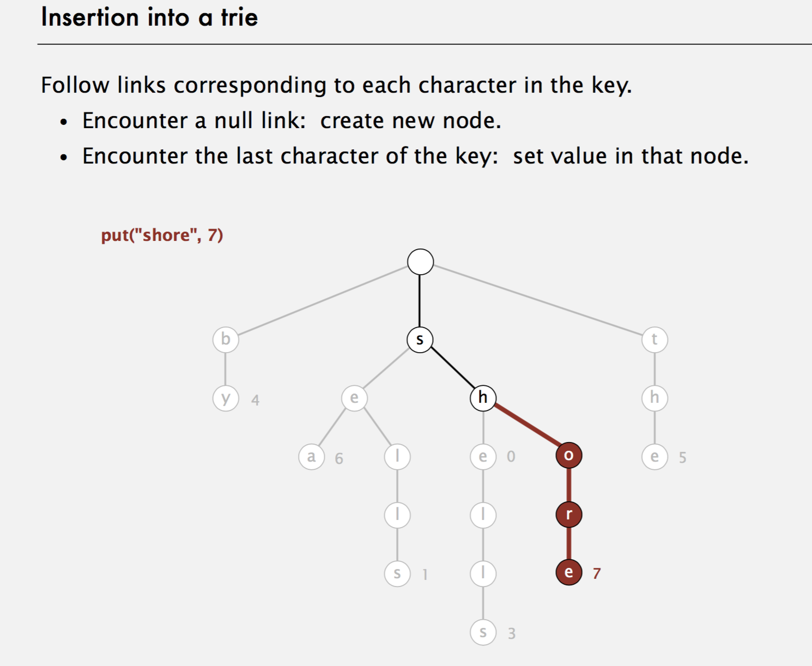This screenshot has width=812, height=666.
Task: Select the gray 'y' node with value 4
Action: [x=226, y=398]
